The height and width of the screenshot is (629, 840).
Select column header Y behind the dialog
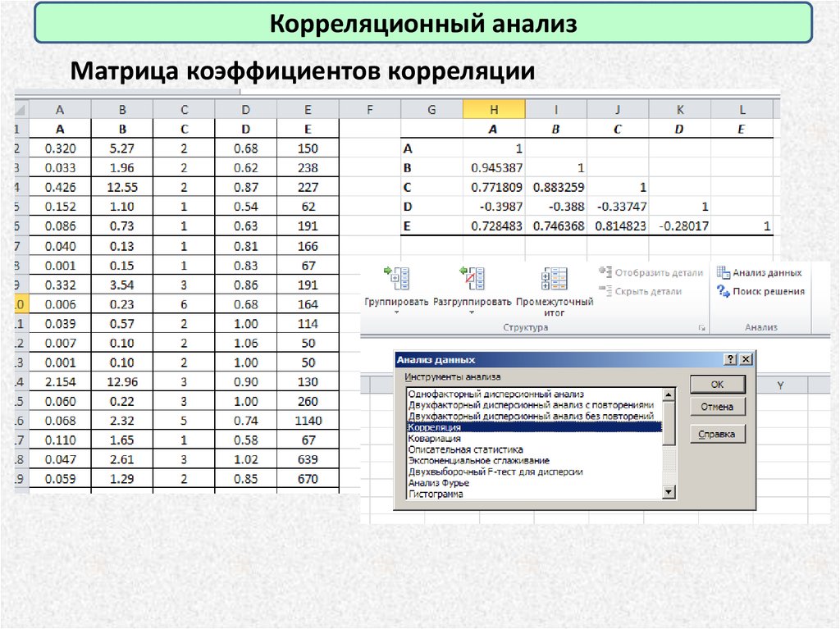(781, 385)
